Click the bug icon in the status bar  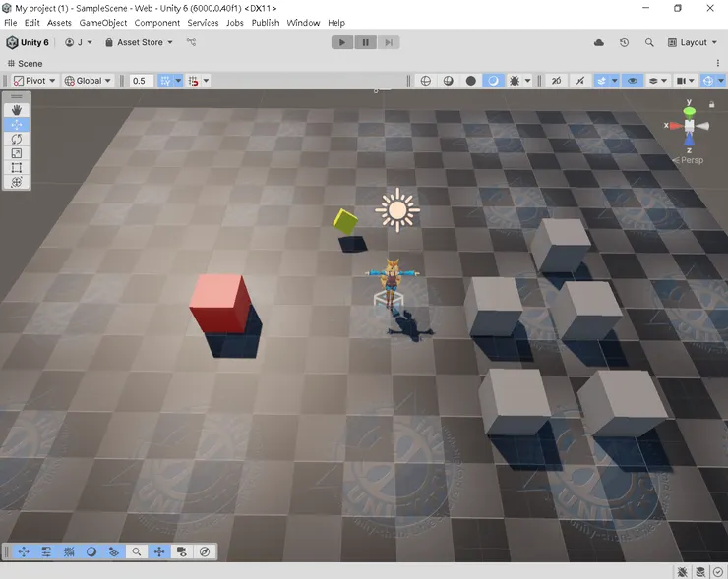(682, 571)
